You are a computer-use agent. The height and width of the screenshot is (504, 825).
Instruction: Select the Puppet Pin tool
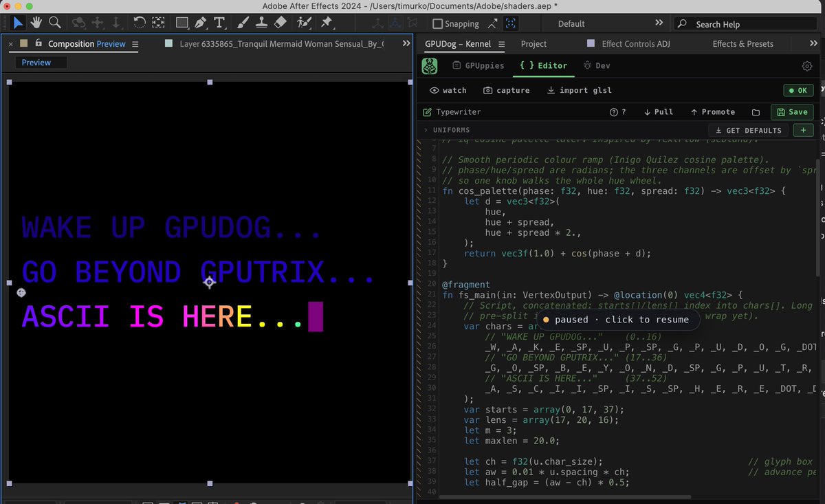pos(327,23)
